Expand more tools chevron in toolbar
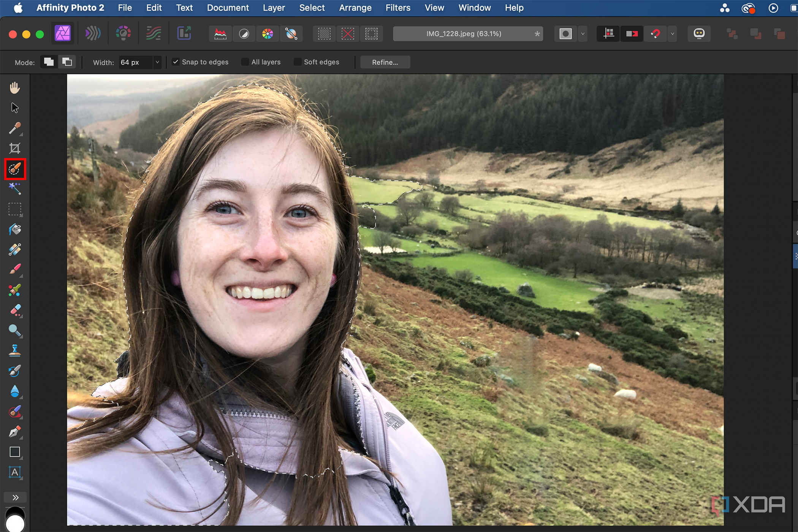 point(15,497)
